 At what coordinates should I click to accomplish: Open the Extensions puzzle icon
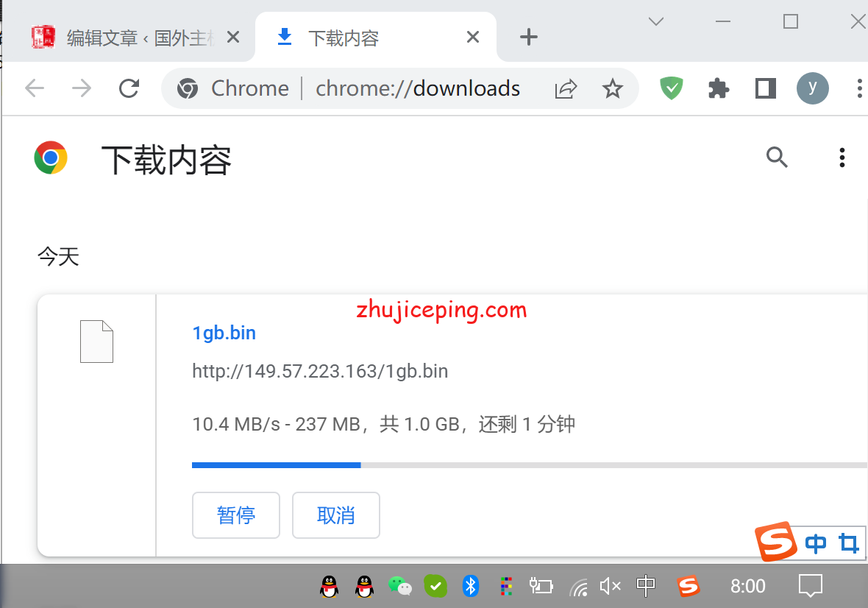click(x=719, y=88)
